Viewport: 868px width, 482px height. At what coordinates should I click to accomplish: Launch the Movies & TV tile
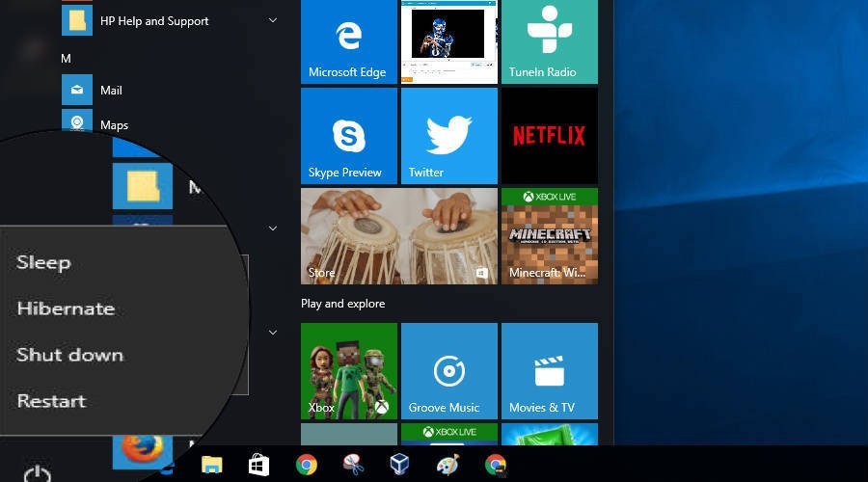click(x=549, y=371)
